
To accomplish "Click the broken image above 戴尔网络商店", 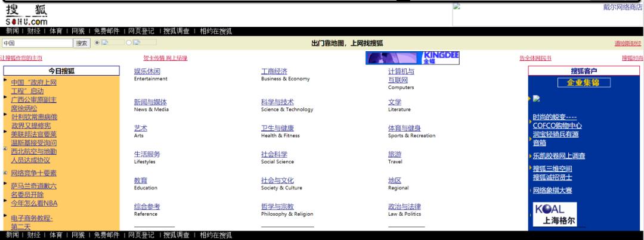I will 456,7.
